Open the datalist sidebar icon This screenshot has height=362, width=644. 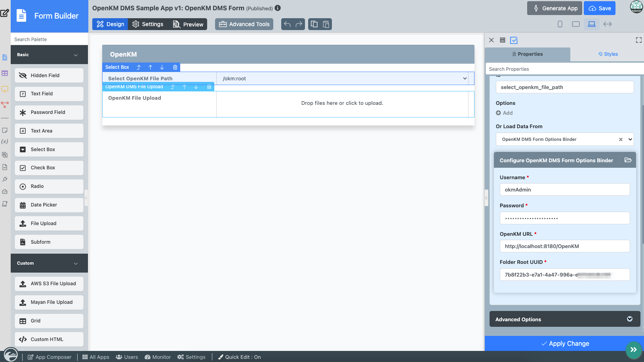click(5, 73)
